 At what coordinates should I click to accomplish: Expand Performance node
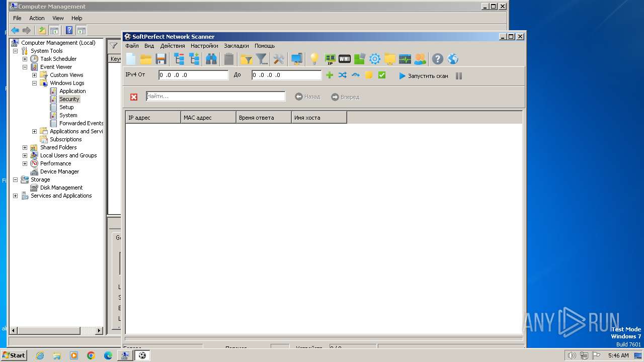25,163
